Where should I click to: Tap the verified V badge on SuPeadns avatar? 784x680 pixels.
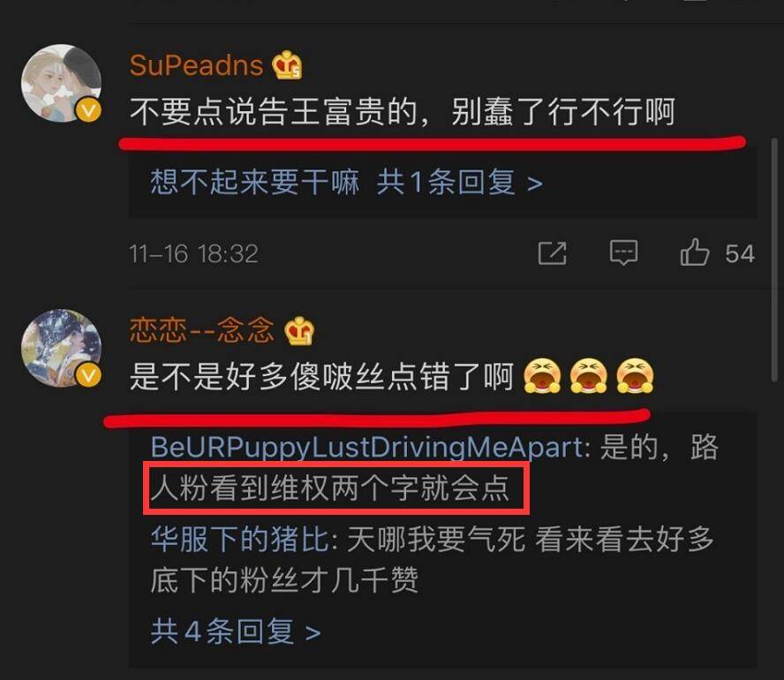[88, 110]
